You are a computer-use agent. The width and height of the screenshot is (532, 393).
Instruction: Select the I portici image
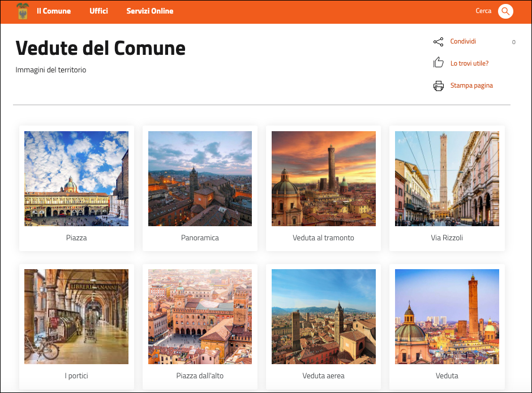76,317
